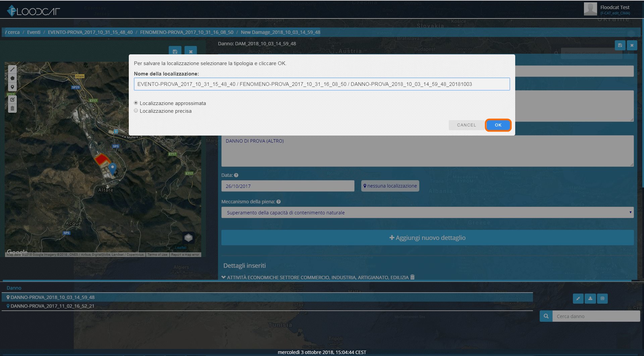This screenshot has height=356, width=644.
Task: Click Terms of Use map link
Action: tap(157, 255)
